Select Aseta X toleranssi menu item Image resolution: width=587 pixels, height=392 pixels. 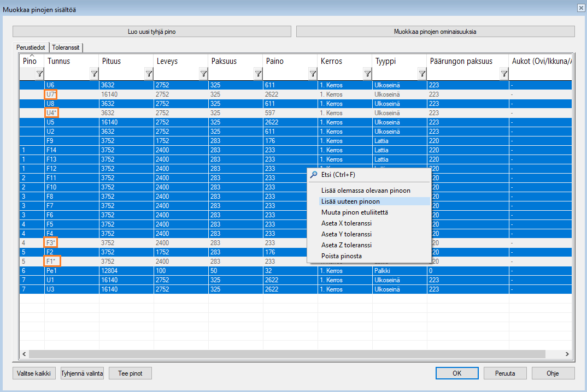[347, 223]
